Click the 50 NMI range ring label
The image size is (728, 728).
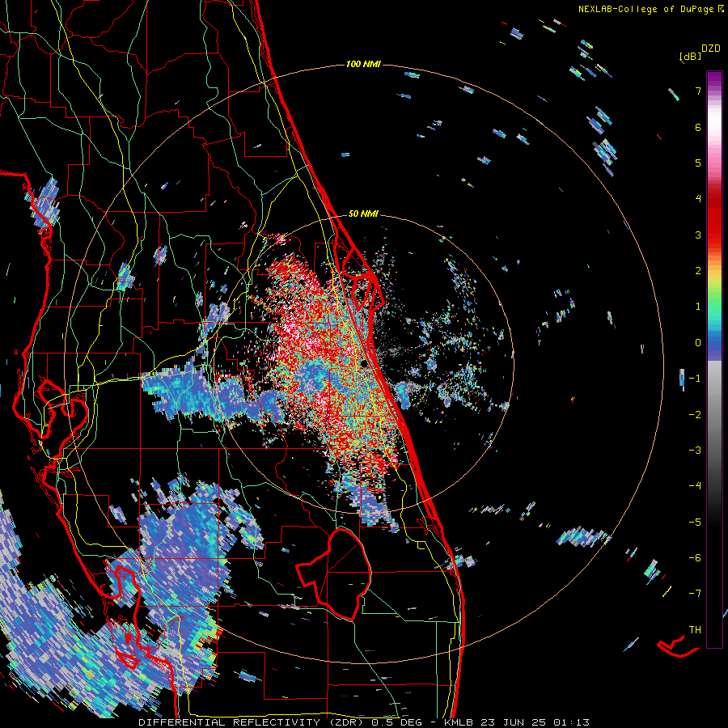click(363, 214)
